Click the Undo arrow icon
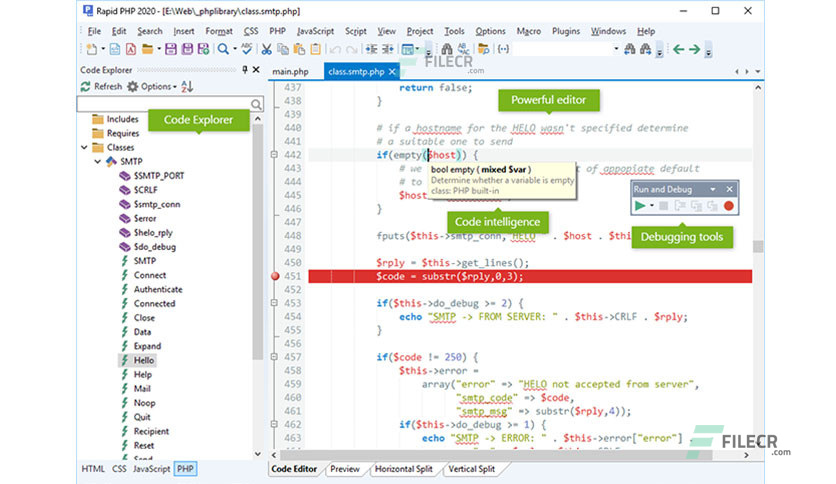 [x=335, y=50]
